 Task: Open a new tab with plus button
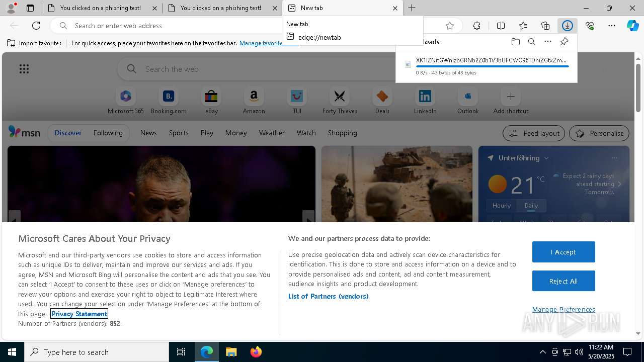(412, 8)
